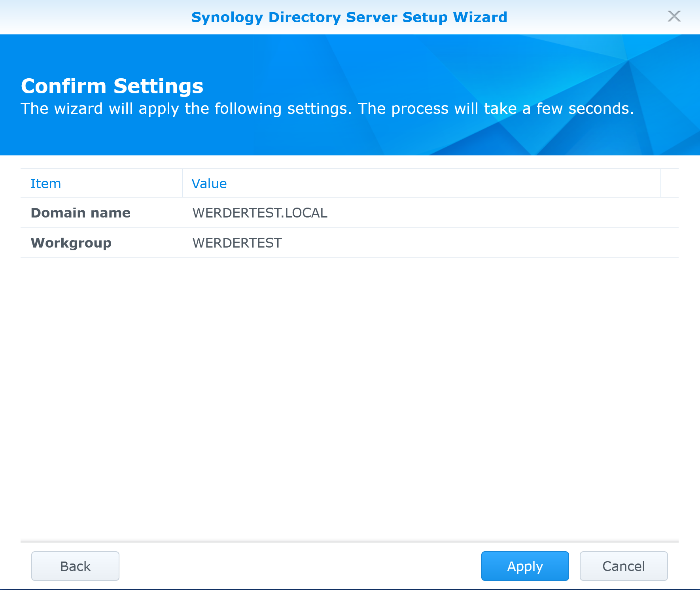Image resolution: width=700 pixels, height=590 pixels.
Task: Cancel the setup wizard
Action: click(623, 566)
